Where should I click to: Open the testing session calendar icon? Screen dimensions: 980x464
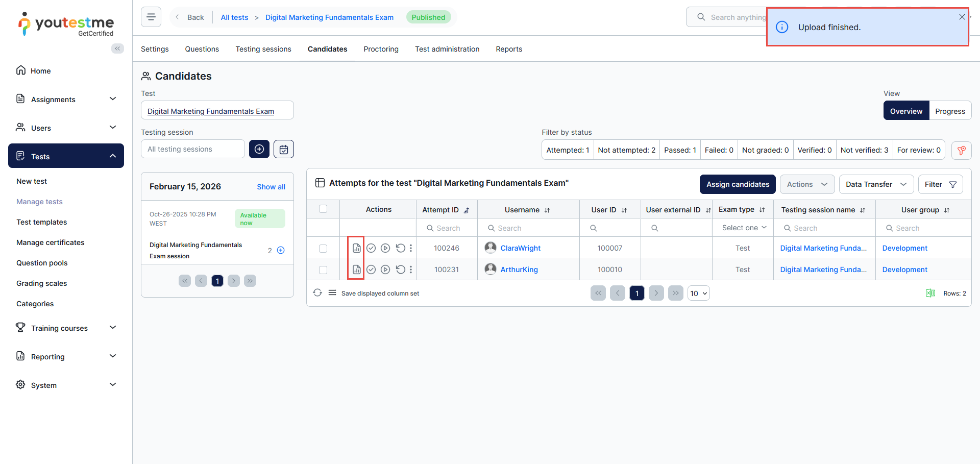(x=284, y=149)
